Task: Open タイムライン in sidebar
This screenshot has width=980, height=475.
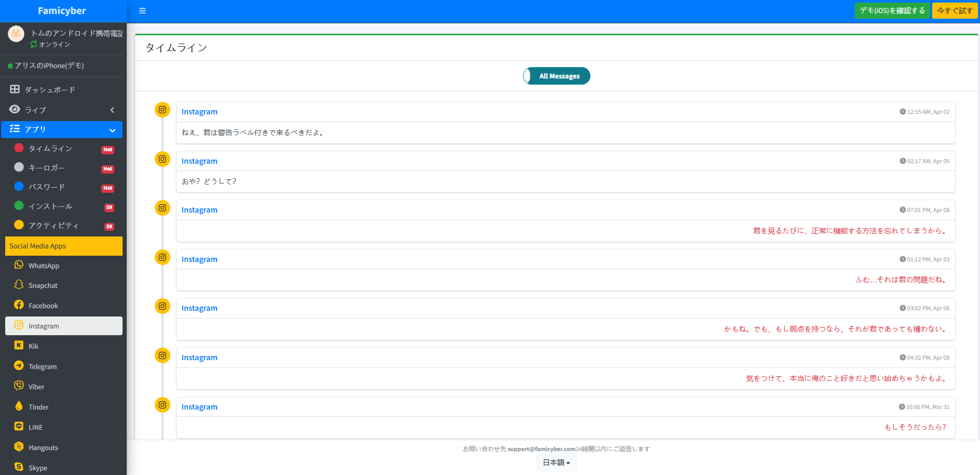Action: coord(63,149)
